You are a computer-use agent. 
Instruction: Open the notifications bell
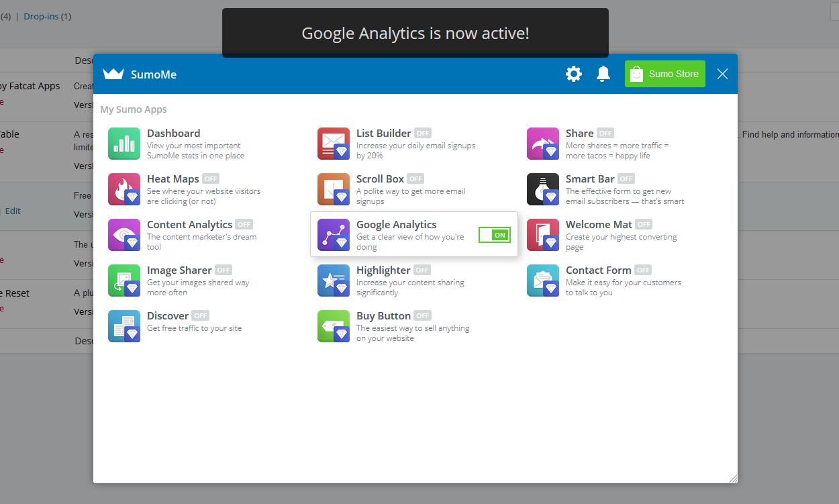tap(603, 74)
